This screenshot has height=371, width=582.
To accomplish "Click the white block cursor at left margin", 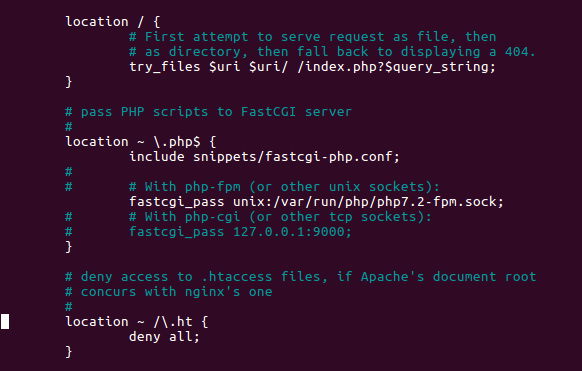I will 5,322.
